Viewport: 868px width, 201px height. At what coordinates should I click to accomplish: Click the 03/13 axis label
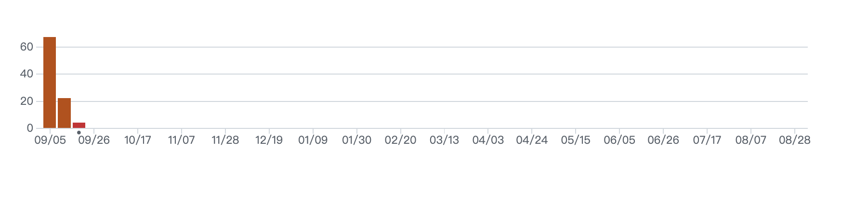point(444,140)
